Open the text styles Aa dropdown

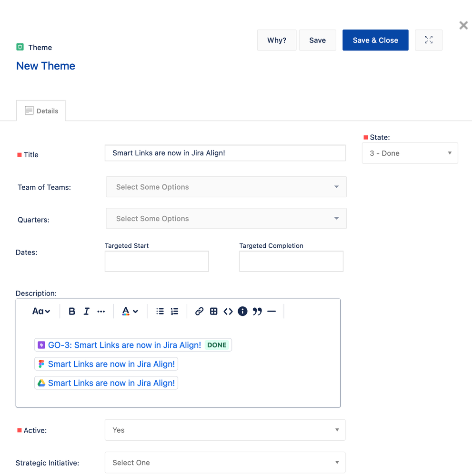[x=41, y=311]
